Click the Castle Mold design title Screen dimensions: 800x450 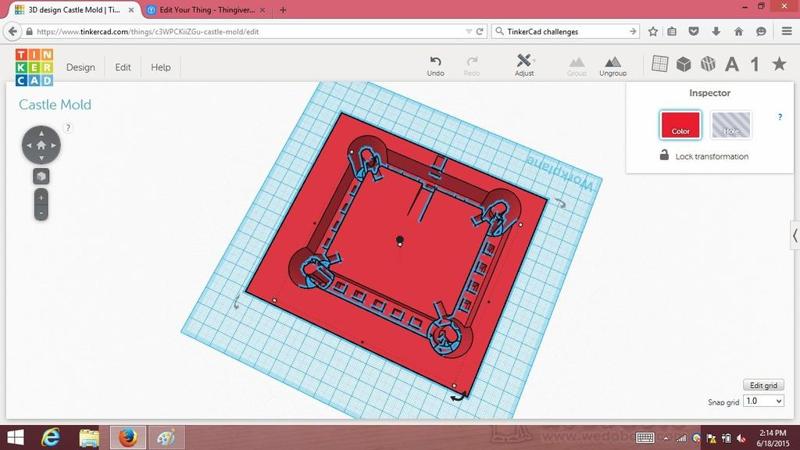click(55, 105)
